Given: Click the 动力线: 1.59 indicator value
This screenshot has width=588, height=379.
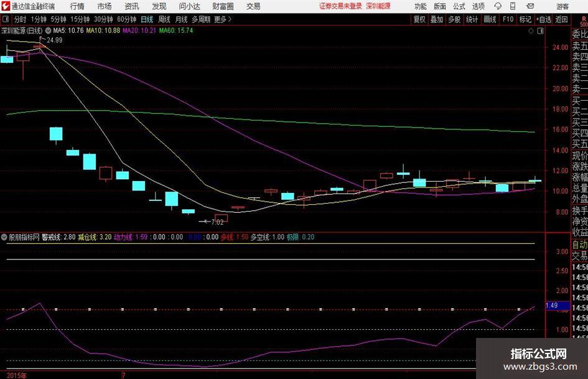Looking at the screenshot, I should click(131, 237).
